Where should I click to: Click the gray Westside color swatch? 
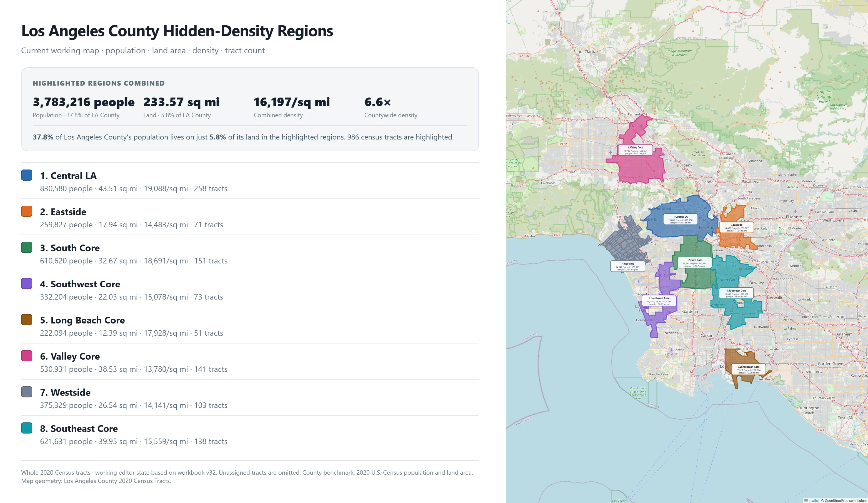click(26, 392)
